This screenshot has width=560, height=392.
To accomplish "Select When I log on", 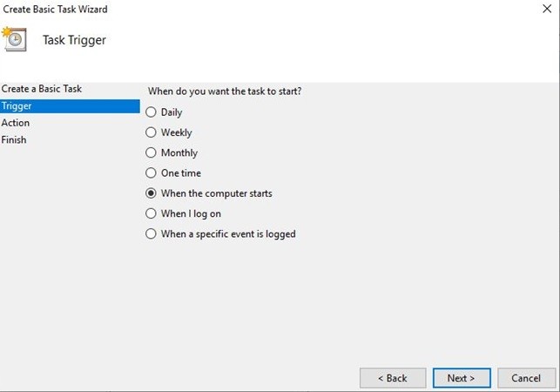I will coord(152,213).
